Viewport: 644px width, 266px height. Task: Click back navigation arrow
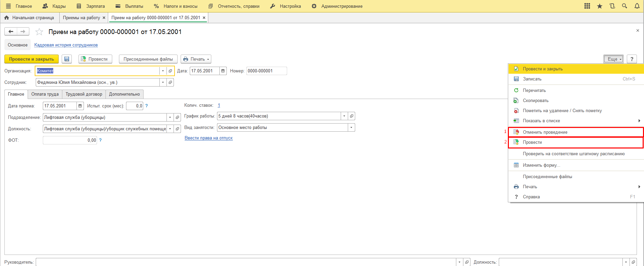[11, 32]
